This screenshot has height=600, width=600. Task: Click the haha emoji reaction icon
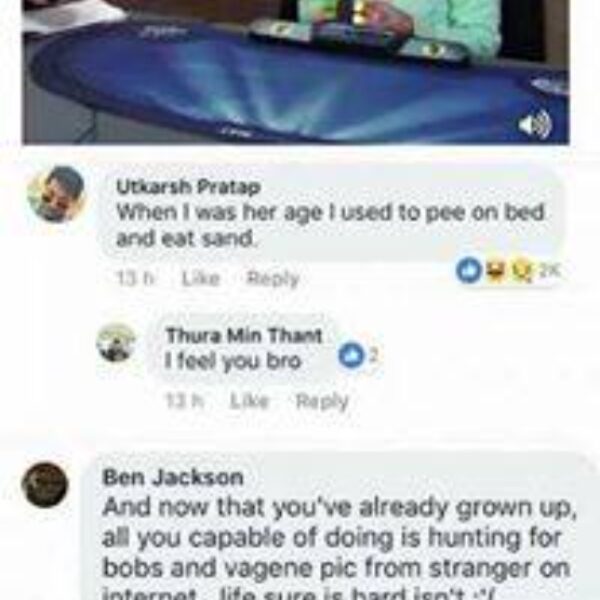pos(496,271)
